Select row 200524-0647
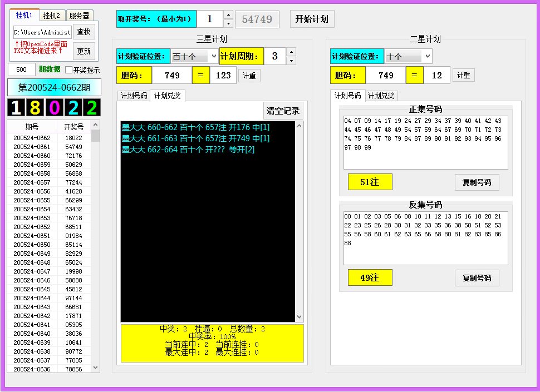This screenshot has width=540, height=392. pos(49,271)
